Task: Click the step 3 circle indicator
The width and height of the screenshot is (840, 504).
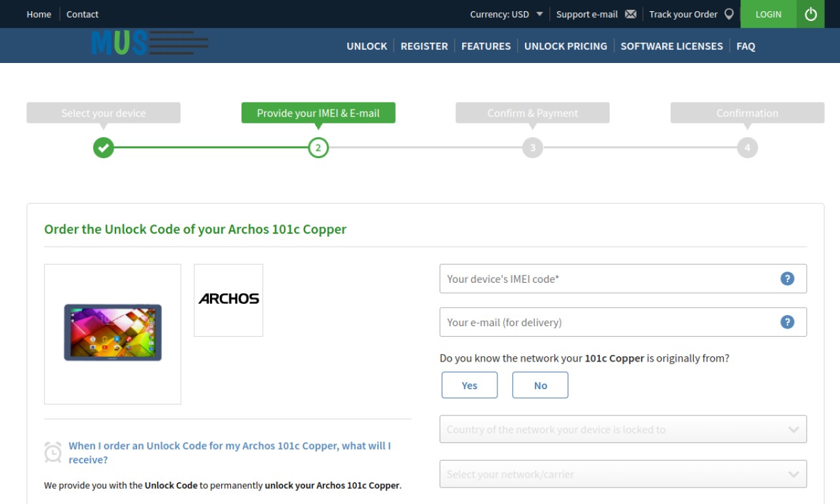Action: click(x=532, y=148)
